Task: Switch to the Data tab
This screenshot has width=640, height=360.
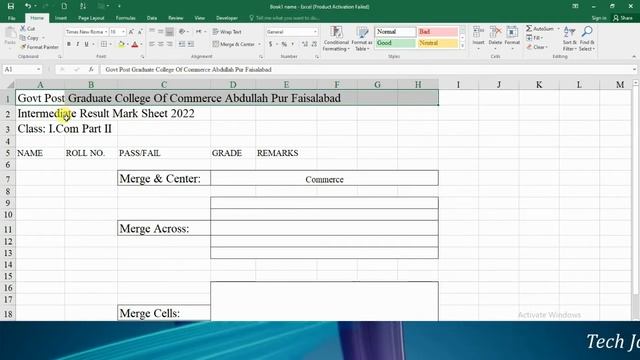Action: pyautogui.click(x=152, y=18)
